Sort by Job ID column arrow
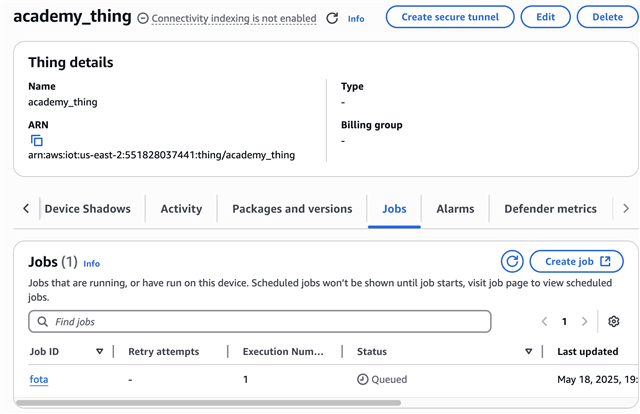 click(99, 351)
